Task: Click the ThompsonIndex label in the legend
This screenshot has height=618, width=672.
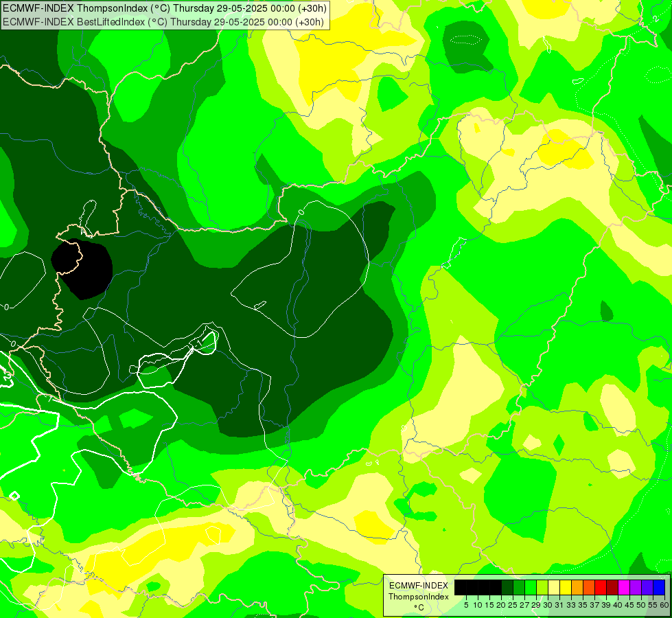Action: pyautogui.click(x=419, y=597)
